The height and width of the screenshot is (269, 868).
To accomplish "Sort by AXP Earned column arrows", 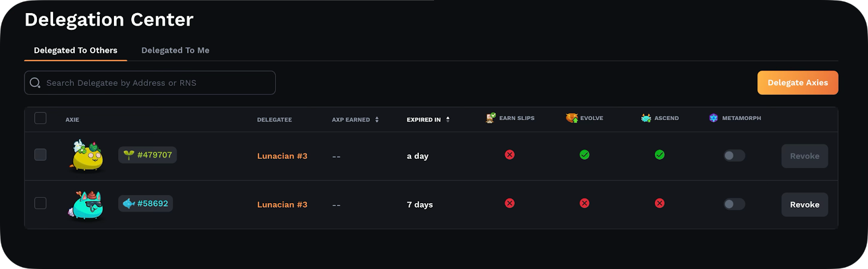I will point(377,120).
